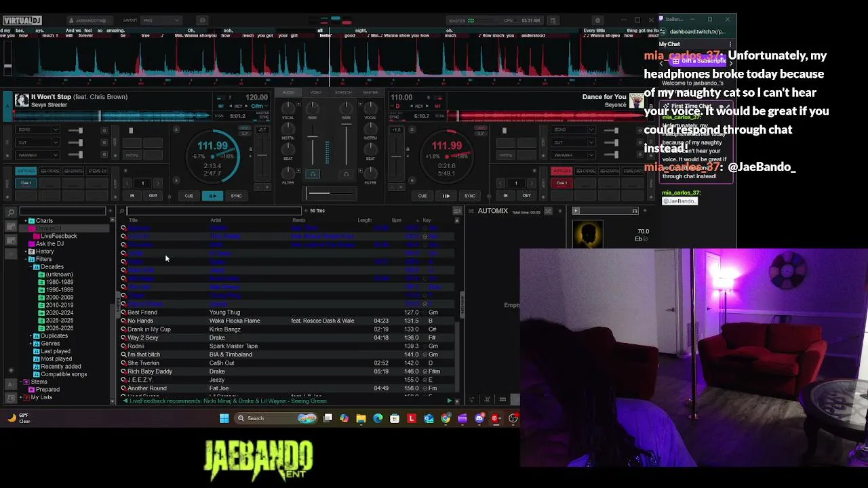Viewport: 868px width, 488px height.
Task: Open the left deck ECHO effect dropdown
Action: pos(56,130)
